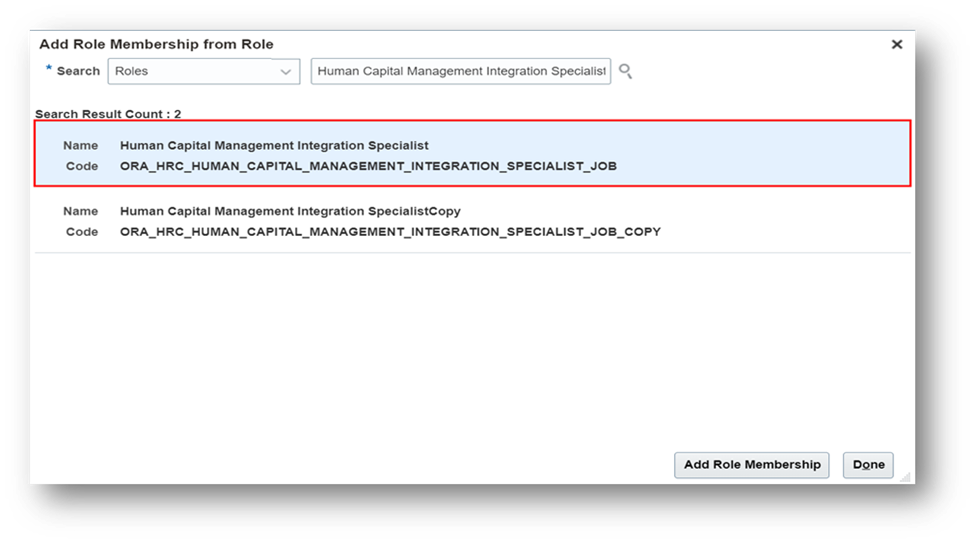Click the Name label of SpecialistCopy result
975x544 pixels.
80,211
